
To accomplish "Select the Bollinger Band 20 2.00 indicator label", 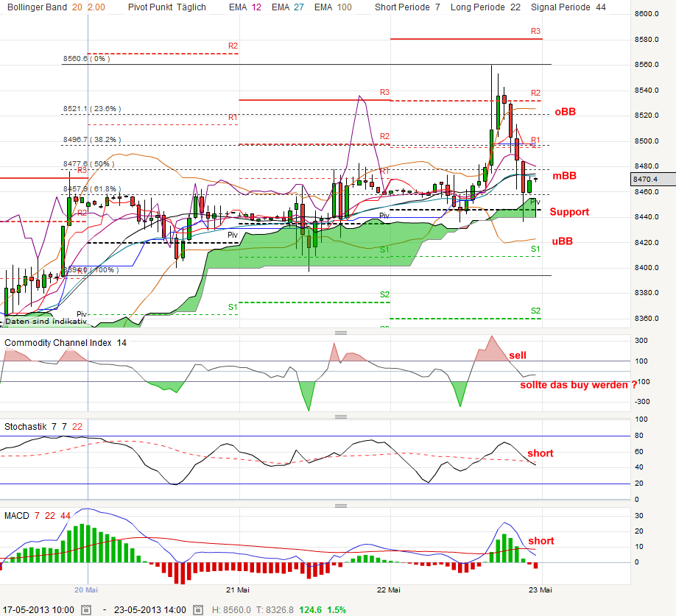I will (x=56, y=7).
